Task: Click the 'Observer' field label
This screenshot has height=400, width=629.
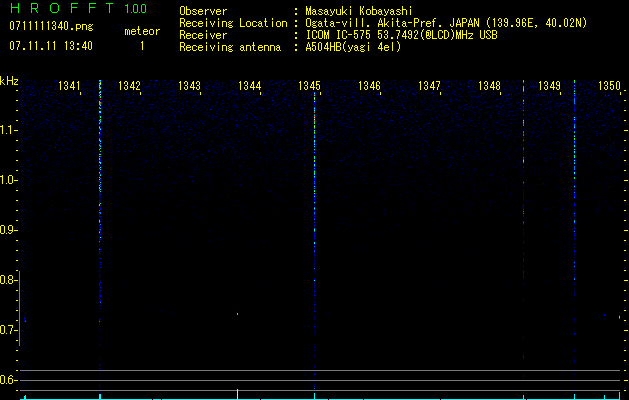Action: pyautogui.click(x=203, y=11)
